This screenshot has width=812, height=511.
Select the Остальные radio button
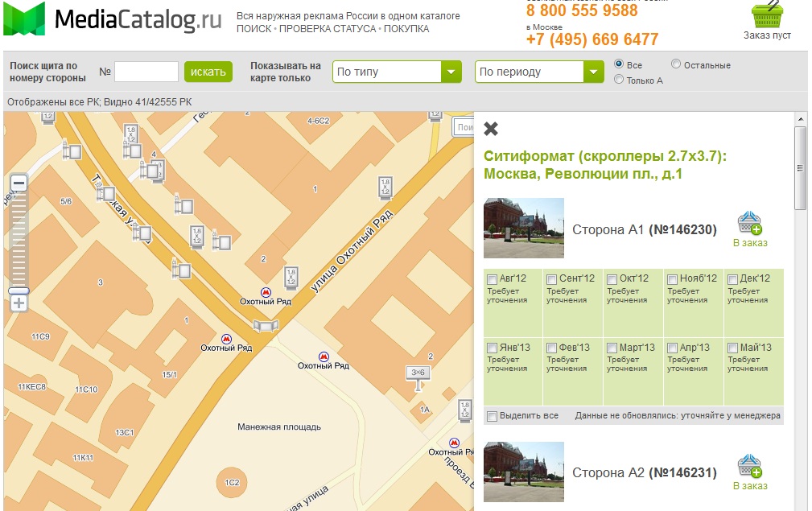point(676,64)
